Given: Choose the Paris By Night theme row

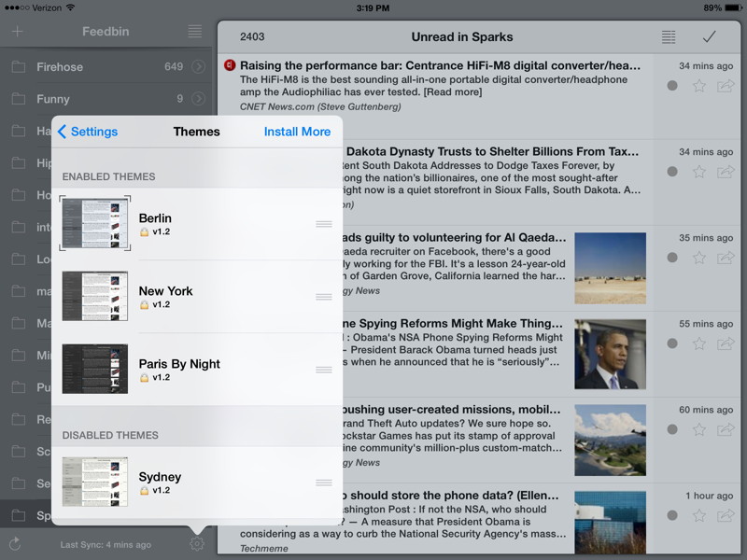Looking at the screenshot, I should (197, 369).
